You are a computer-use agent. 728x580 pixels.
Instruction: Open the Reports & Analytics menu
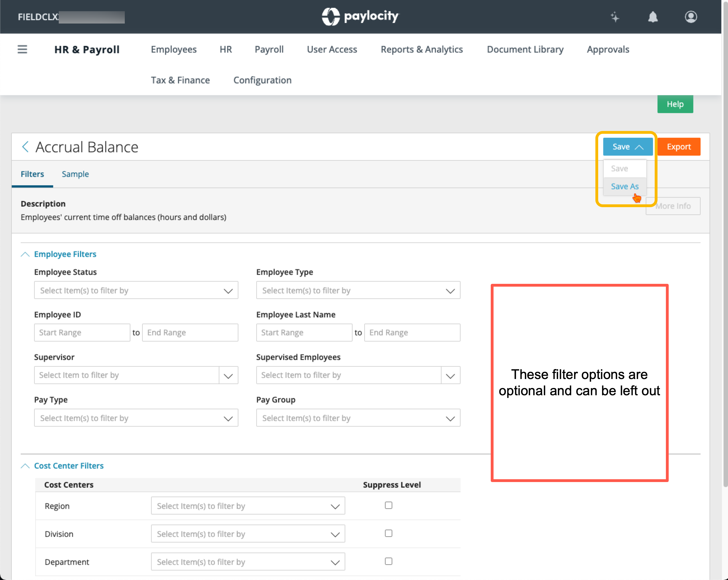click(421, 49)
